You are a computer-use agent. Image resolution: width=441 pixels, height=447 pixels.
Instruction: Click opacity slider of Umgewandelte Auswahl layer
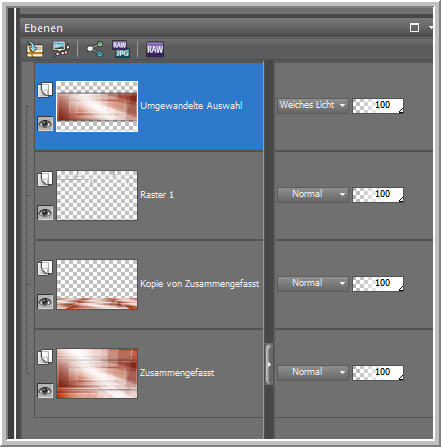(x=378, y=105)
